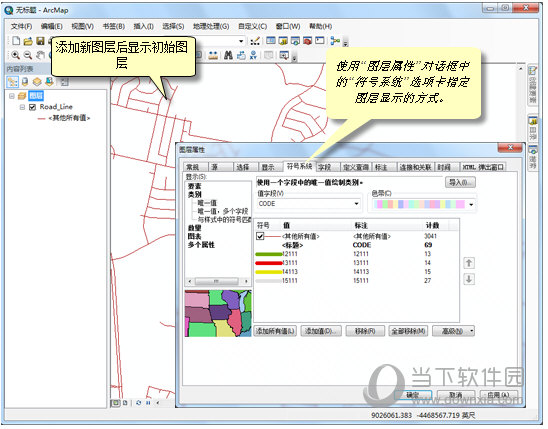This screenshot has width=548, height=429.
Task: Open the 编辑(E) menu
Action: point(51,26)
